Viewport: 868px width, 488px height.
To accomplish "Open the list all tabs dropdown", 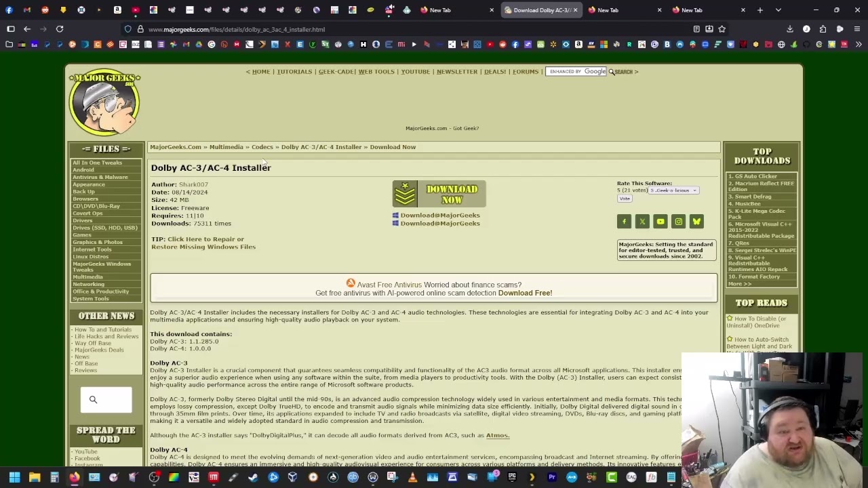I will pyautogui.click(x=778, y=10).
